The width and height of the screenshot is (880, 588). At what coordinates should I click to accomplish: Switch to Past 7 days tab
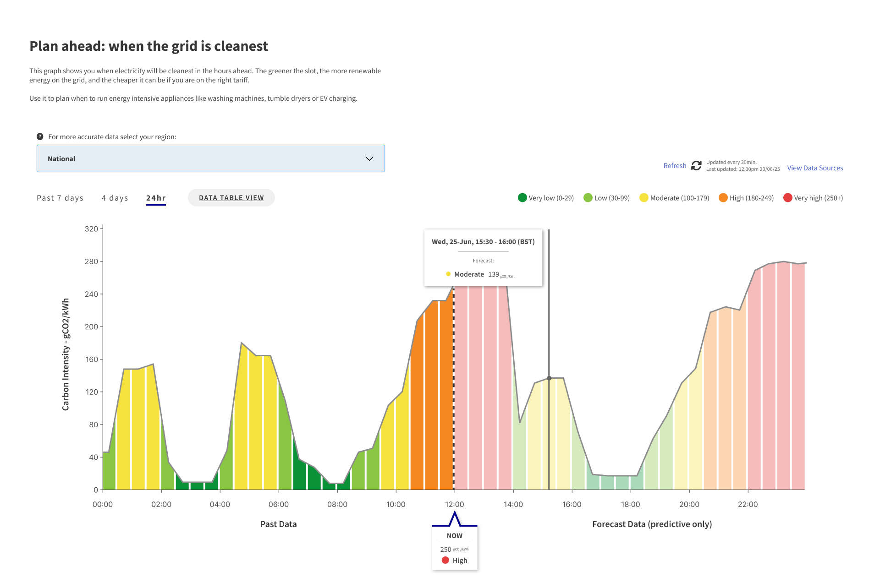coord(60,198)
